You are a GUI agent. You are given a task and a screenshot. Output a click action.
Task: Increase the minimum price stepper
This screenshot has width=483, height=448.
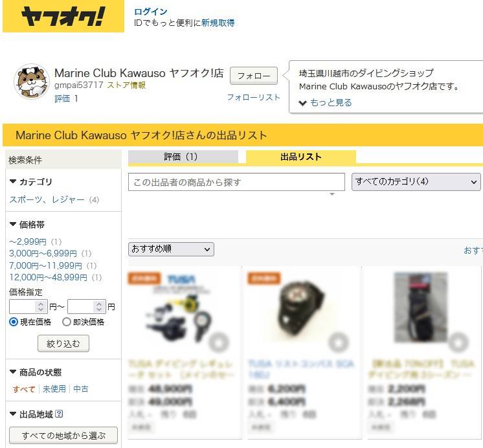pos(41,304)
